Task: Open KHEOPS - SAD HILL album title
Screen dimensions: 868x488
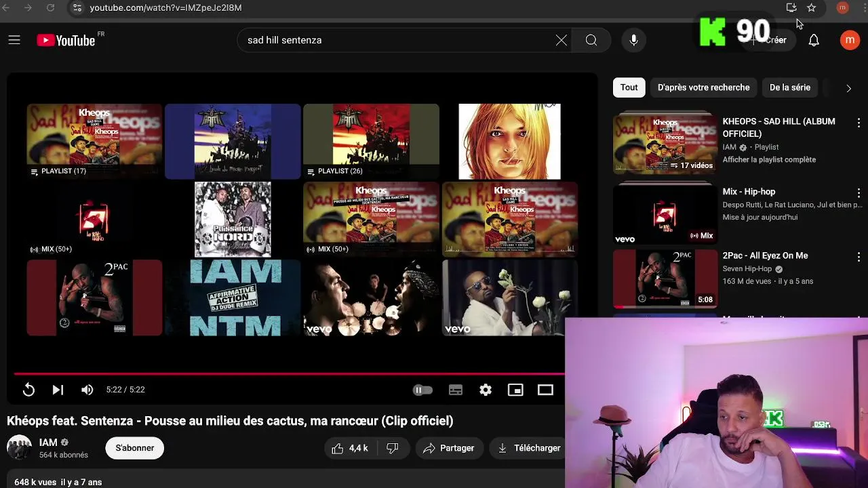Action: coord(778,127)
